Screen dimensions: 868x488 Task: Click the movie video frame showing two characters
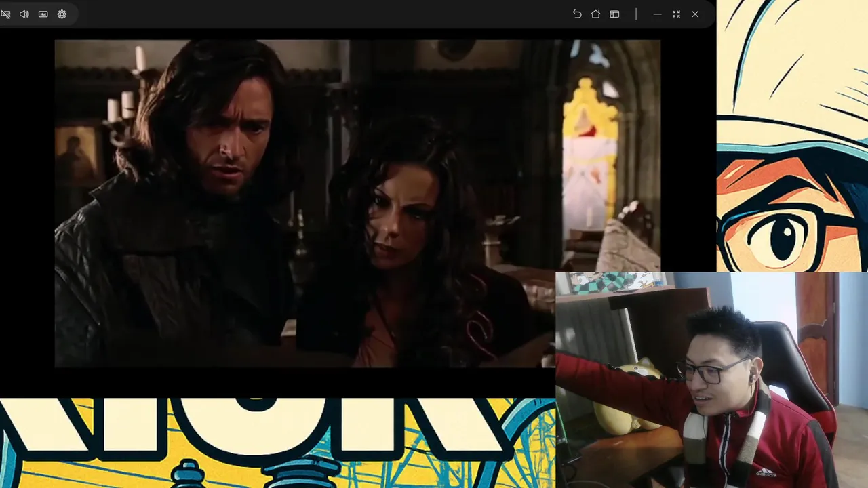357,203
